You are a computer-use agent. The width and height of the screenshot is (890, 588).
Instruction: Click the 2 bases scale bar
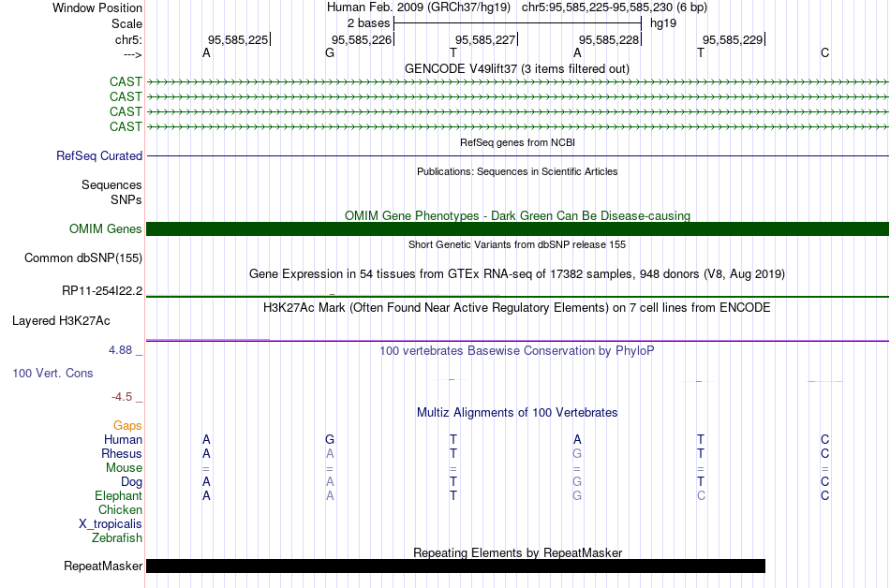[517, 23]
